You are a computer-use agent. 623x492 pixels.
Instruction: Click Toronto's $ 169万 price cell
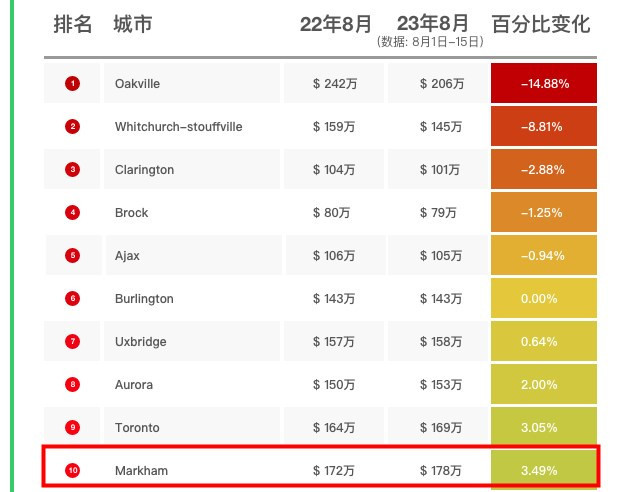click(x=441, y=428)
